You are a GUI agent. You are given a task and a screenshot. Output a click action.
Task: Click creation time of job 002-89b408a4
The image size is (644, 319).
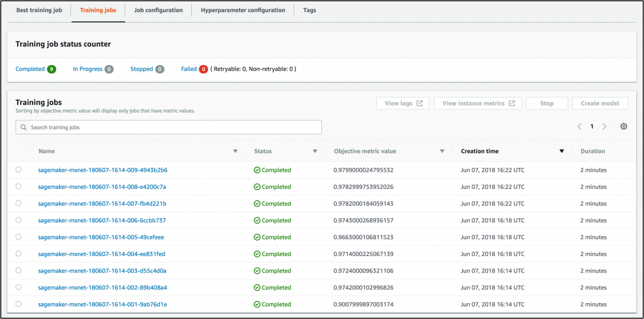click(492, 288)
